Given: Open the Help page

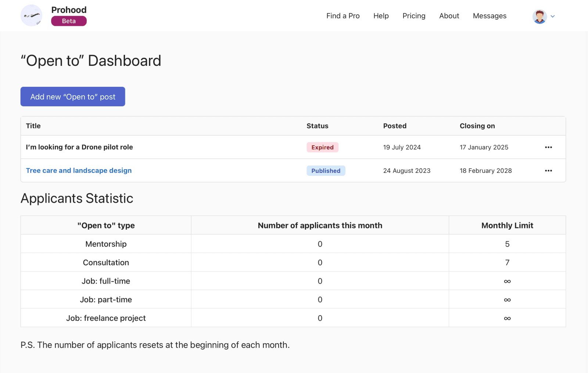Looking at the screenshot, I should click(381, 16).
